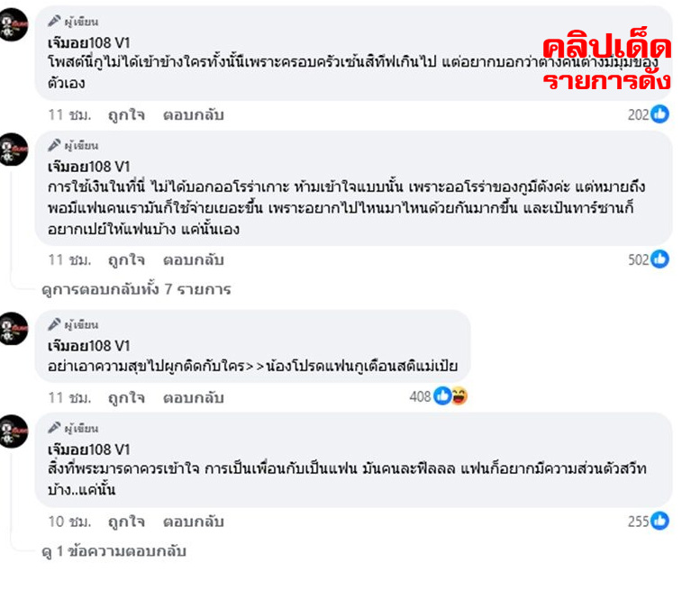Open the เจ๊มอย108 V1 name on second comment
700x599 pixels.
click(x=89, y=167)
